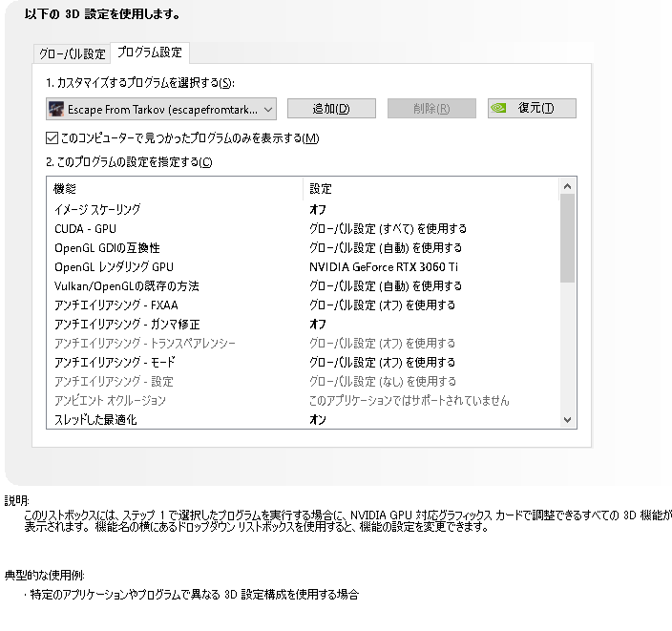Viewport: 672px width, 631px height.
Task: Open NVIDIA GeForce RTX 3060 Ti value
Action: [x=384, y=266]
